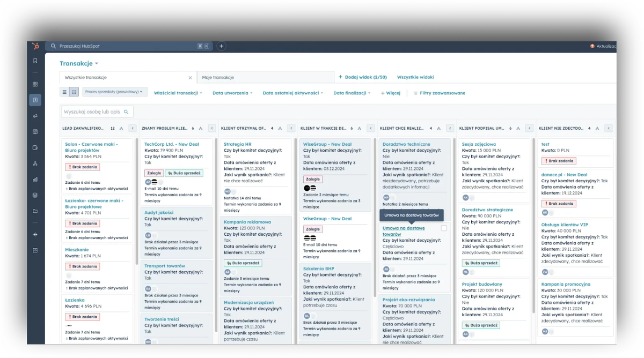644x358 pixels.
Task: Open the Doradztwo techniczne deal
Action: [x=406, y=144]
